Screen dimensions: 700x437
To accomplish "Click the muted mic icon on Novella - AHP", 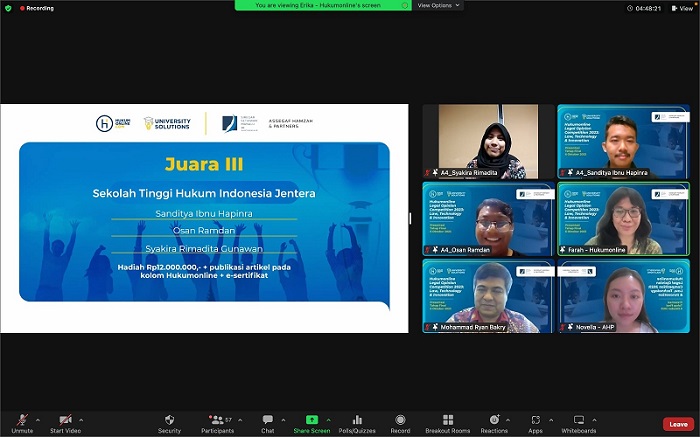I will (562, 327).
